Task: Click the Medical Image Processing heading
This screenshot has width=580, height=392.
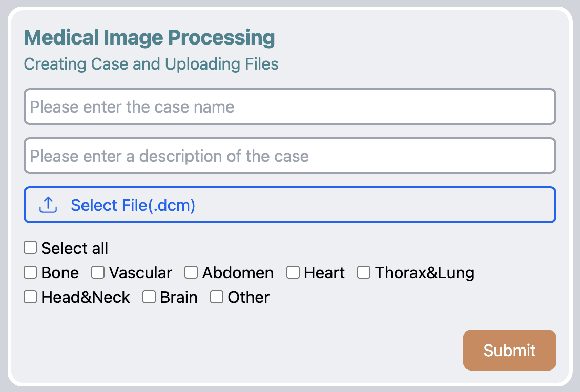Action: (x=150, y=38)
